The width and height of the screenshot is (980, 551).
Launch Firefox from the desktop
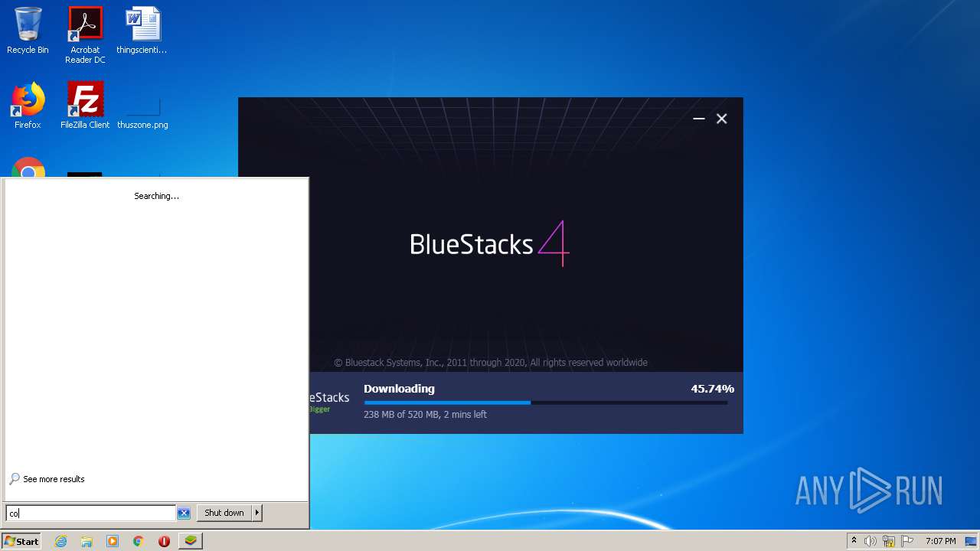coord(28,106)
